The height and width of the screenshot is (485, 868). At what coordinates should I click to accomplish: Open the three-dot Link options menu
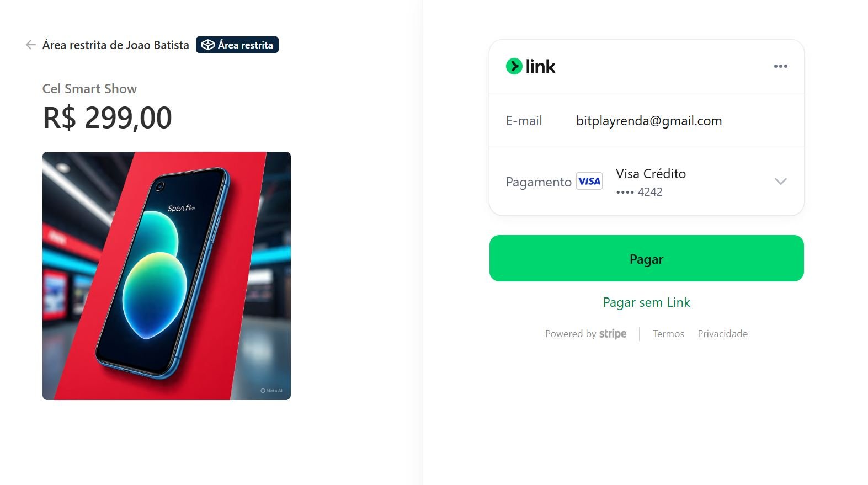pos(780,66)
